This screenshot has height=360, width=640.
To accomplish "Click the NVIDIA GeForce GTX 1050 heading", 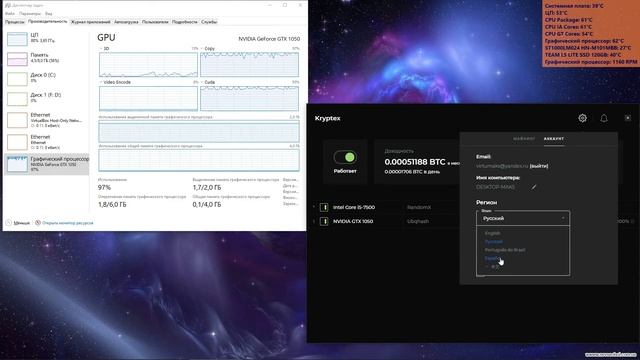I will [269, 39].
